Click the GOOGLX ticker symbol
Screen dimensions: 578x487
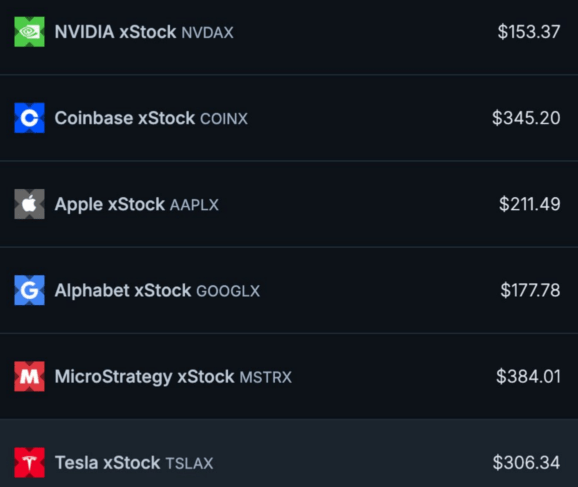point(228,291)
